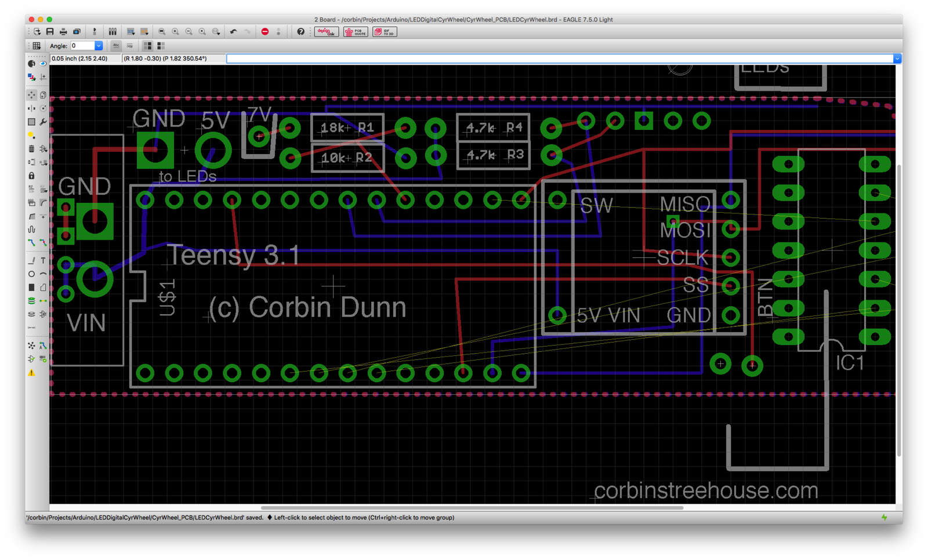Open the layer Display settings tool
928x560 pixels.
click(31, 77)
